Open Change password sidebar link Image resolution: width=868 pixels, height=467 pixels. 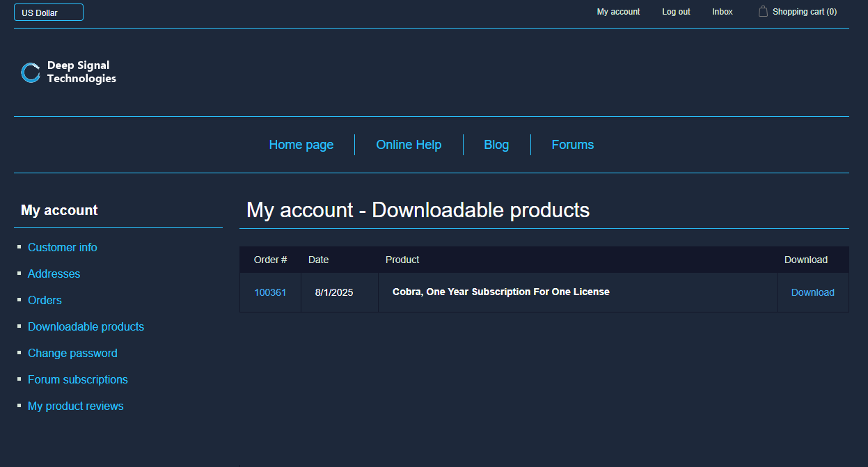[x=72, y=354]
